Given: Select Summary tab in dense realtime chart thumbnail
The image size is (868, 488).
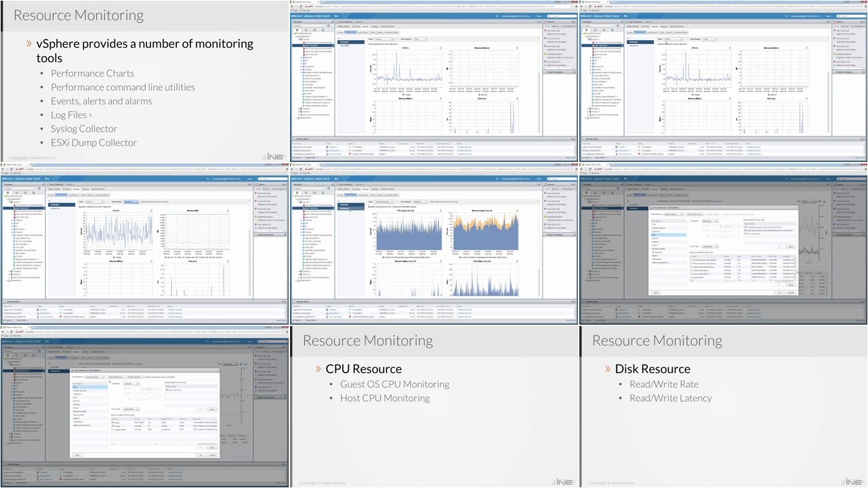Looking at the screenshot, I should tap(66, 189).
